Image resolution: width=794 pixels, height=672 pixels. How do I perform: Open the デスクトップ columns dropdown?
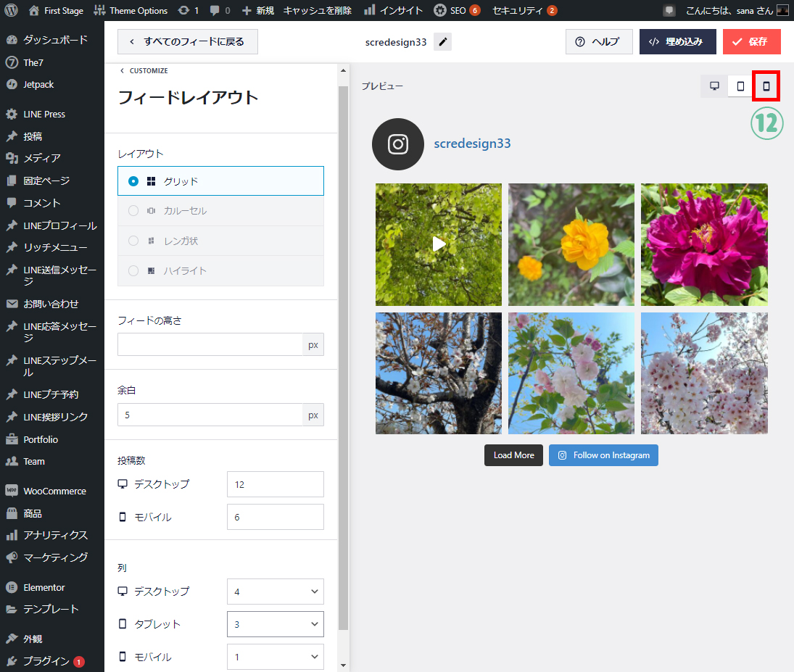tap(275, 592)
